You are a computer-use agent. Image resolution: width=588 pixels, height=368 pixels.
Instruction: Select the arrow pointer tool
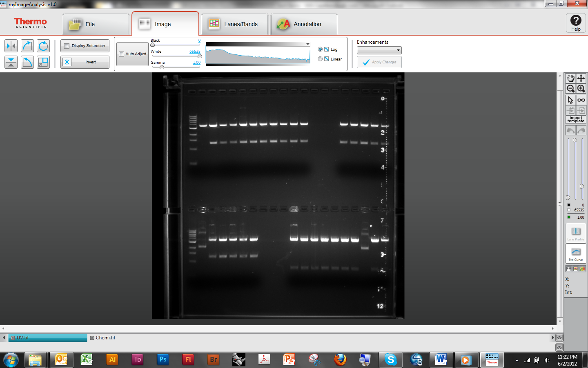pyautogui.click(x=570, y=100)
